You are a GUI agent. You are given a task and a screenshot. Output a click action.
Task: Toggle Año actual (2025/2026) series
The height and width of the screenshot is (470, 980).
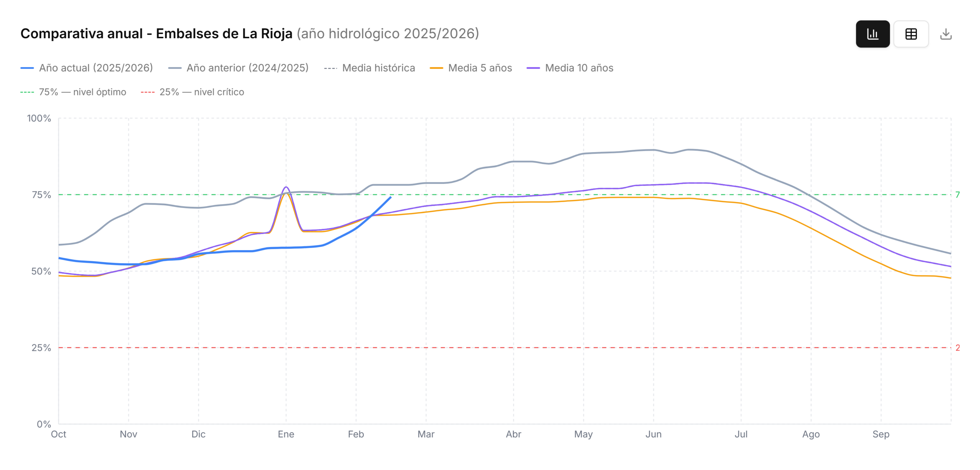click(x=96, y=68)
